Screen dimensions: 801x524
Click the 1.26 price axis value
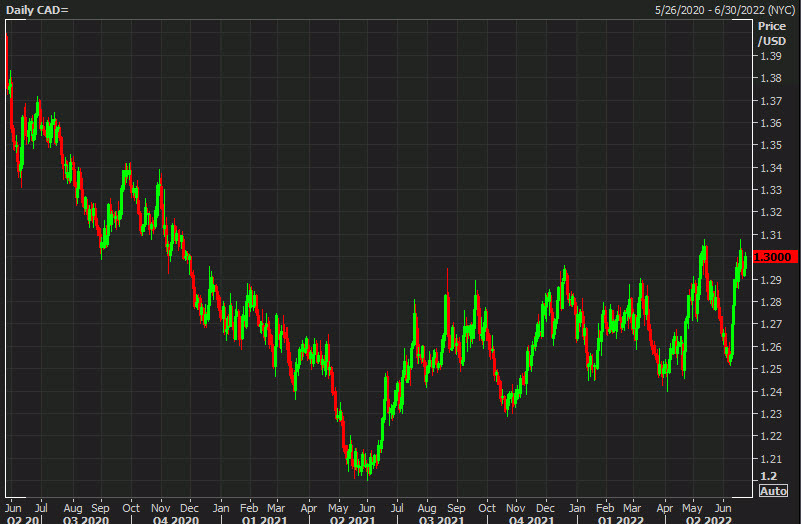pyautogui.click(x=770, y=347)
